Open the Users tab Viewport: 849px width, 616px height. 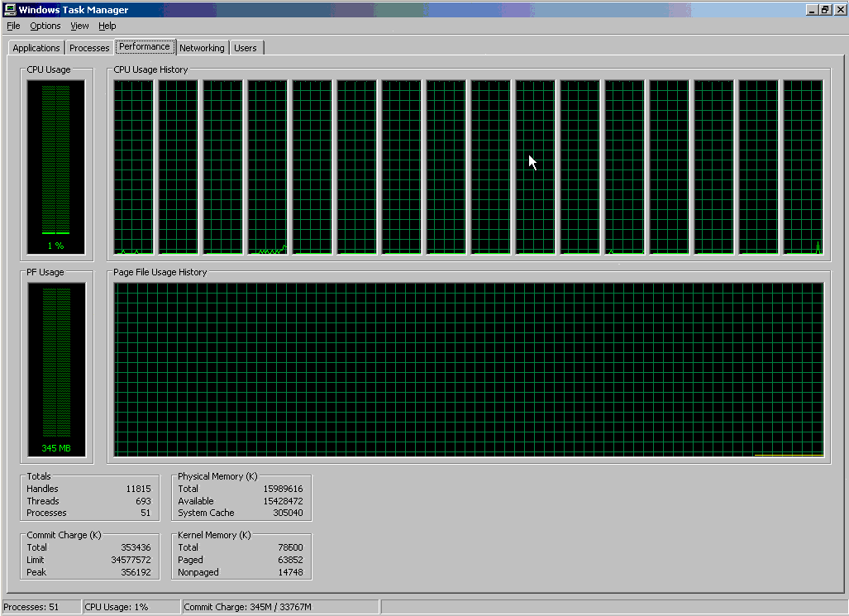pos(246,48)
